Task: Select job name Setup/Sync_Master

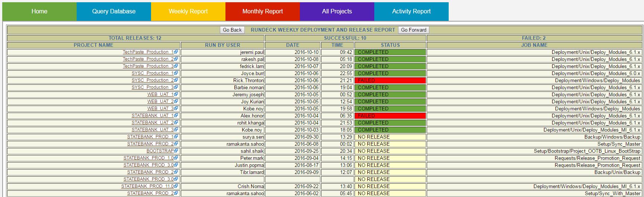Action: [x=619, y=144]
